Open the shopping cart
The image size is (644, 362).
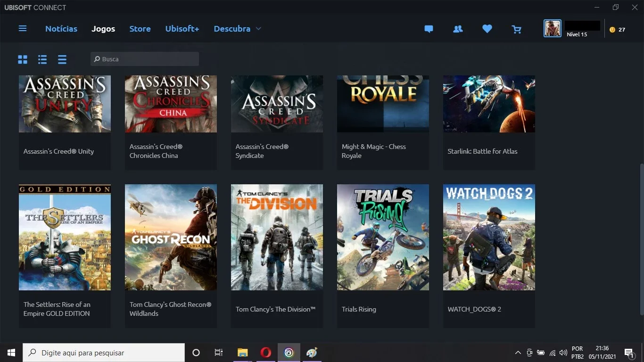pos(517,29)
